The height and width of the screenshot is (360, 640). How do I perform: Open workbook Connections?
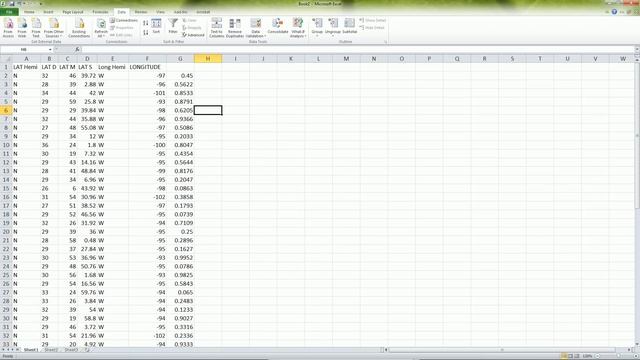click(x=124, y=20)
